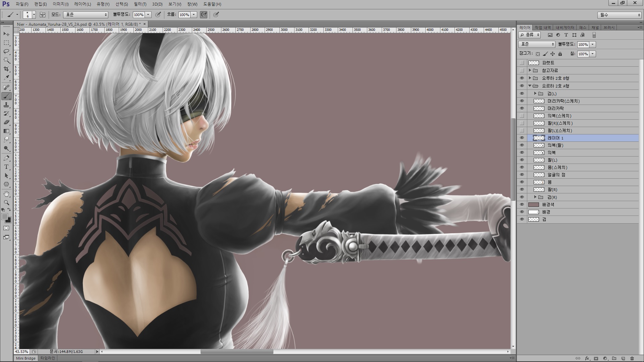Click the foreground color swatch
The width and height of the screenshot is (644, 362).
5,217
